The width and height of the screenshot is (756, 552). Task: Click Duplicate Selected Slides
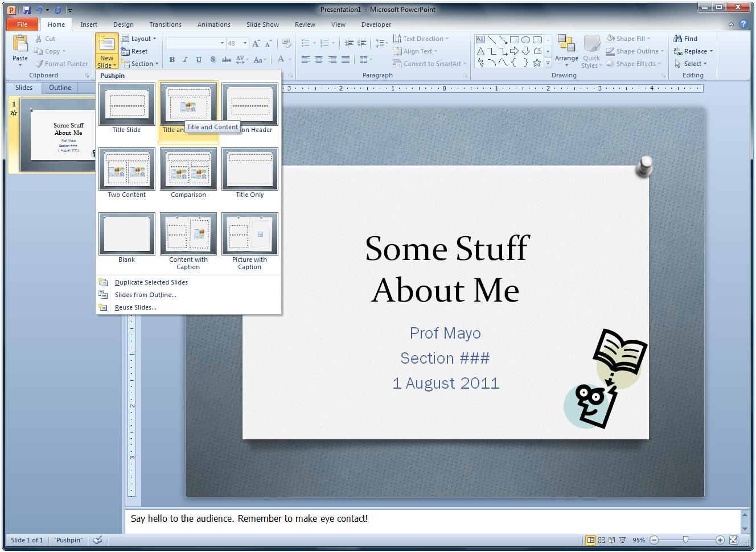click(x=151, y=282)
